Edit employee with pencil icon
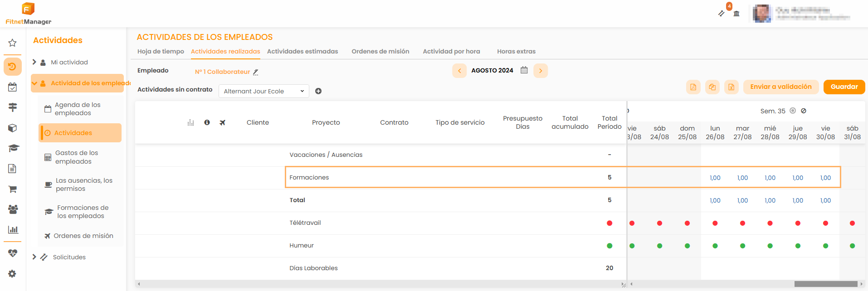 (256, 72)
